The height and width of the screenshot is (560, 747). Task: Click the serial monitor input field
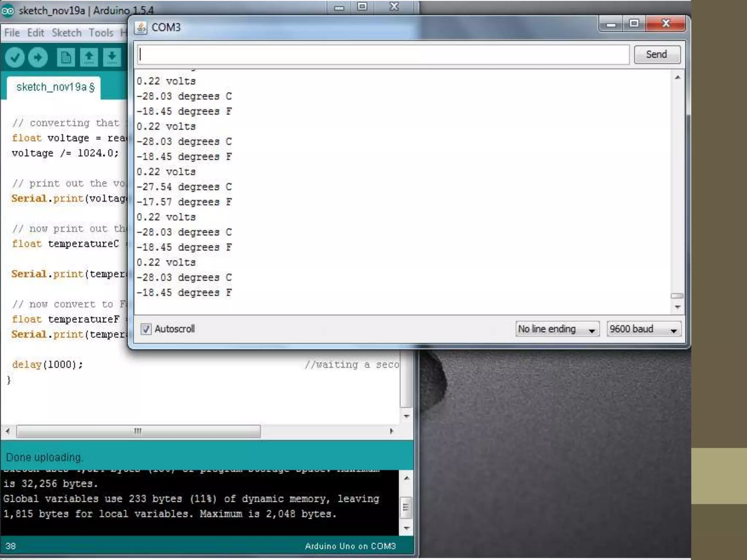[x=383, y=55]
